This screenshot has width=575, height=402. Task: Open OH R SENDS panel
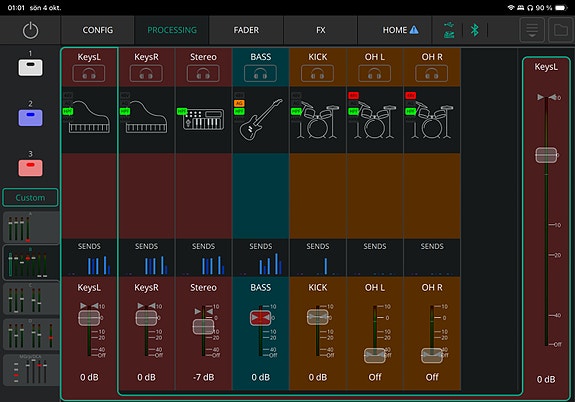click(432, 258)
